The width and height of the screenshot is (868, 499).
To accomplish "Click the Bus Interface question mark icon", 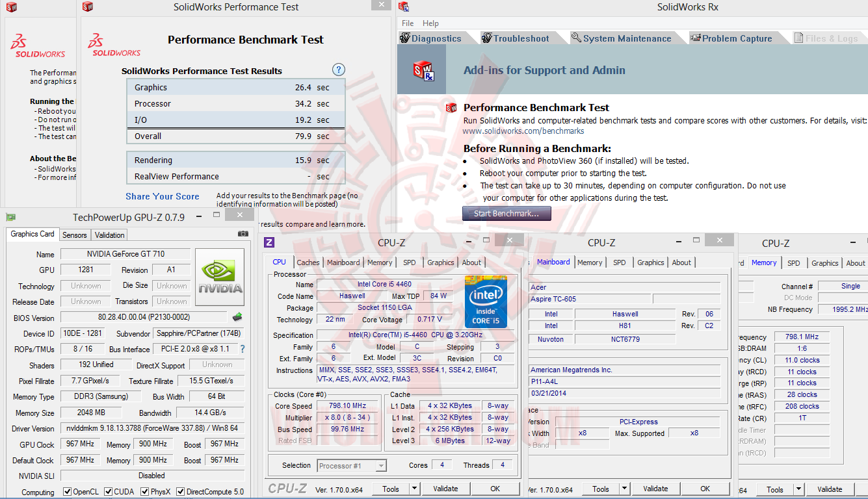I will coord(243,349).
